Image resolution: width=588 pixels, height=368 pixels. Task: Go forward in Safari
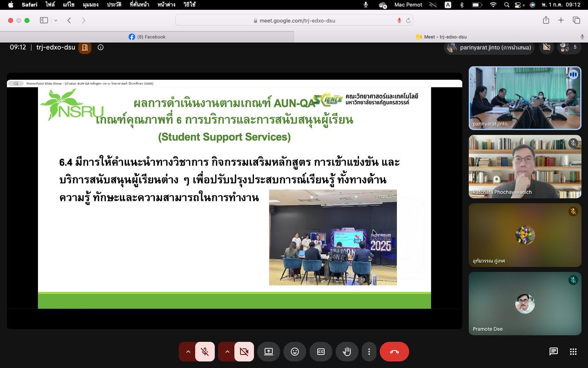[x=83, y=20]
